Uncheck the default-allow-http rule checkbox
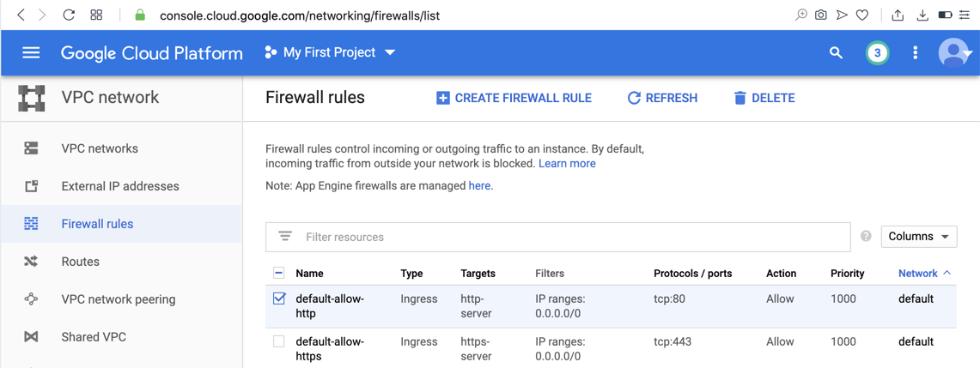 pos(279,299)
